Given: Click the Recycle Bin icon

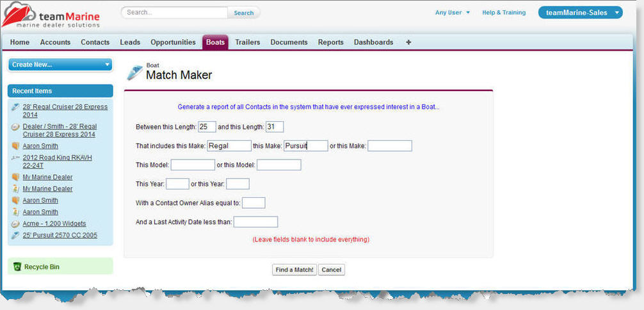Looking at the screenshot, I should pos(17,266).
